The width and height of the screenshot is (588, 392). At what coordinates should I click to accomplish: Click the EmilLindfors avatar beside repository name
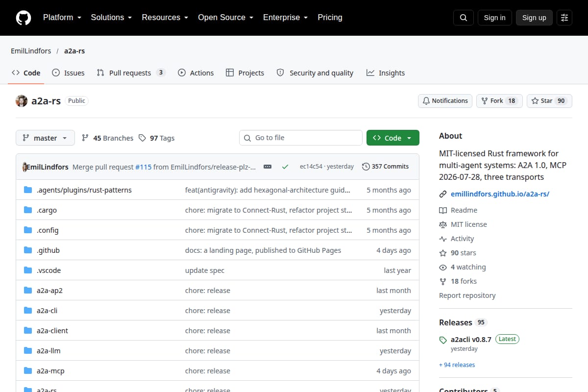(x=22, y=101)
